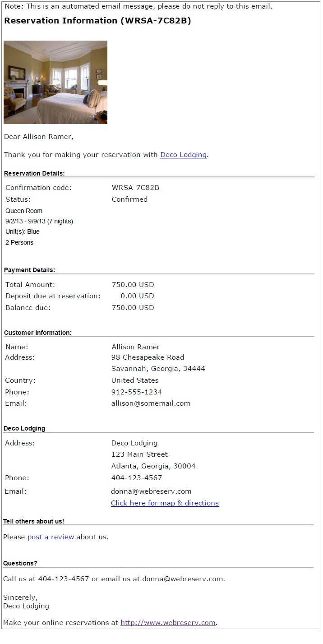This screenshot has width=323, height=644.
Task: Open the post a review link
Action: click(51, 537)
